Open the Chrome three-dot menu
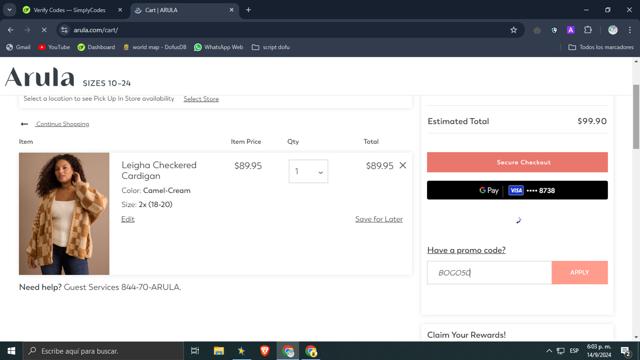Image resolution: width=640 pixels, height=360 pixels. (x=630, y=30)
